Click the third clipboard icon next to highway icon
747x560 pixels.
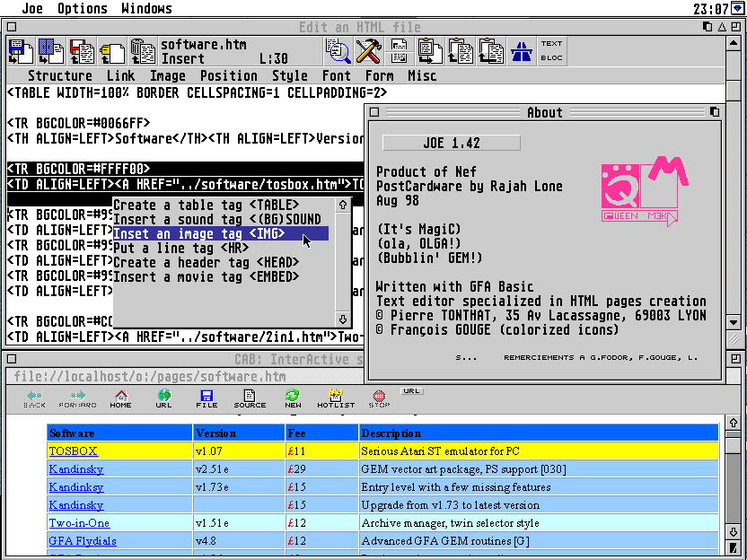pyautogui.click(x=491, y=51)
